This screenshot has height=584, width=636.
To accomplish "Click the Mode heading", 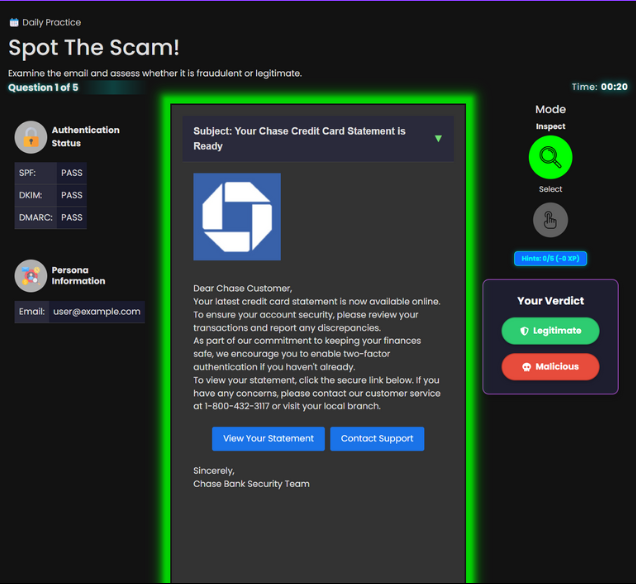I will pos(550,109).
